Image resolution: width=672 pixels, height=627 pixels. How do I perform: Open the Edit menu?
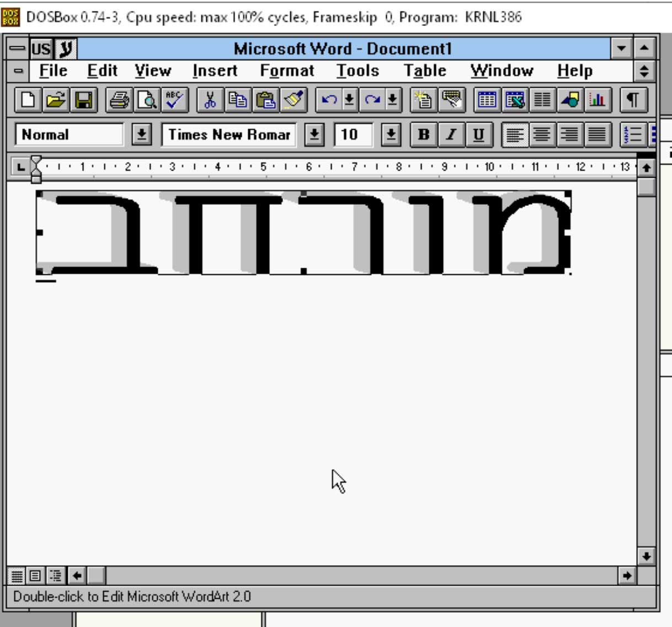102,71
